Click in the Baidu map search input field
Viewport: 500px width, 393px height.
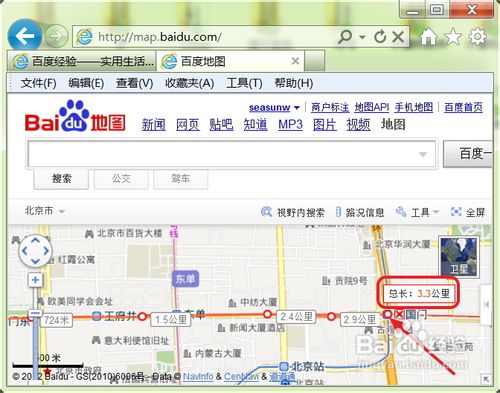pyautogui.click(x=232, y=154)
